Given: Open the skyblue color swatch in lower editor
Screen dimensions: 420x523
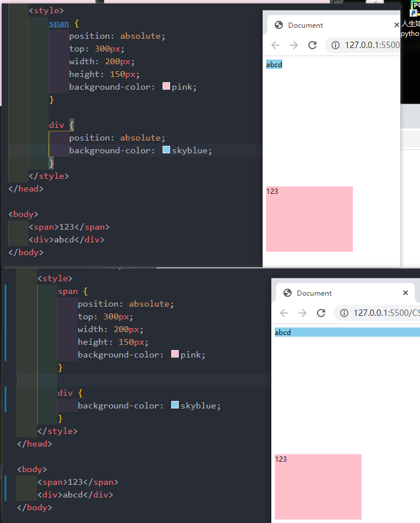Looking at the screenshot, I should point(175,406).
